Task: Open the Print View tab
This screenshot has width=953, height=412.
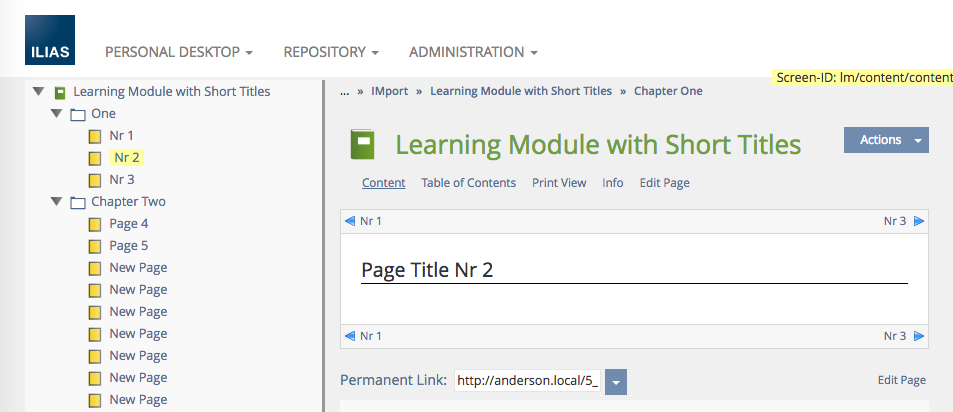Action: (559, 183)
